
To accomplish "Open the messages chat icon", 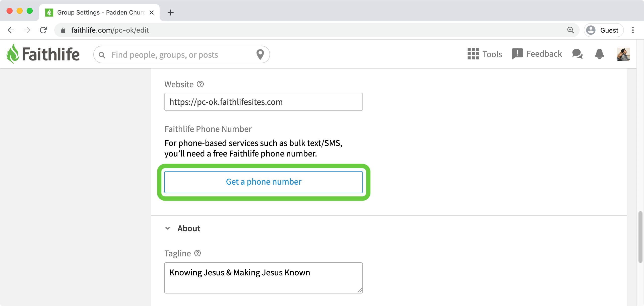I will click(577, 54).
